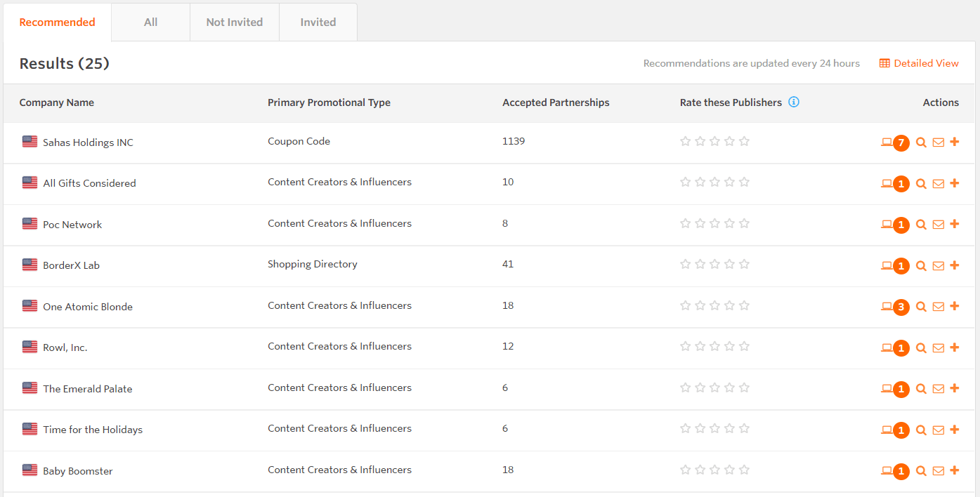The image size is (980, 497).
Task: Click the plus icon for Baby Boomster
Action: coord(954,470)
